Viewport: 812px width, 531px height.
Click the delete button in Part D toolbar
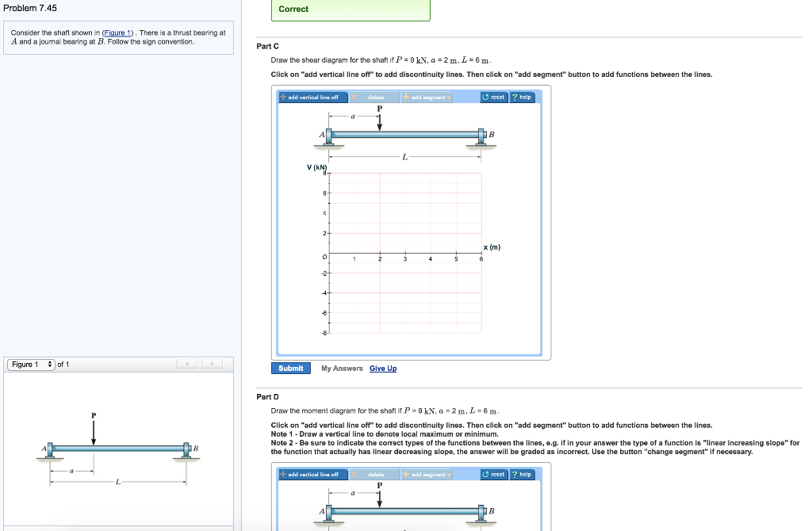tap(374, 475)
